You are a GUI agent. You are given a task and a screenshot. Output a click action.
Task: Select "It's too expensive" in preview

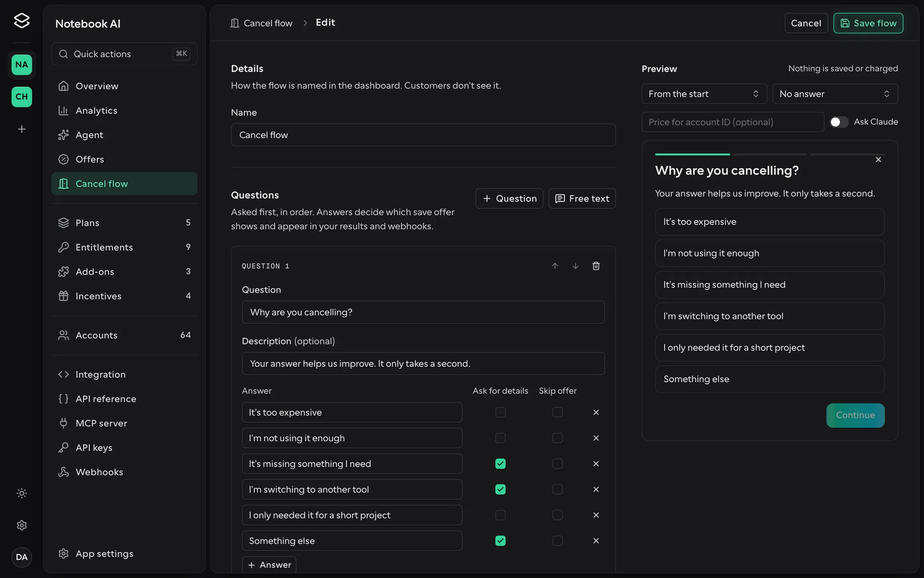click(x=770, y=222)
